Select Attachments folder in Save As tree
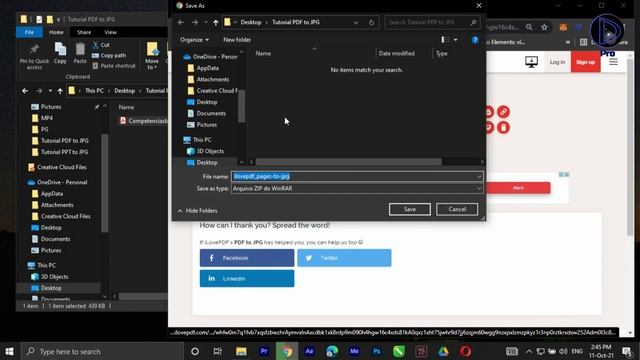The height and width of the screenshot is (360, 640). pyautogui.click(x=209, y=79)
